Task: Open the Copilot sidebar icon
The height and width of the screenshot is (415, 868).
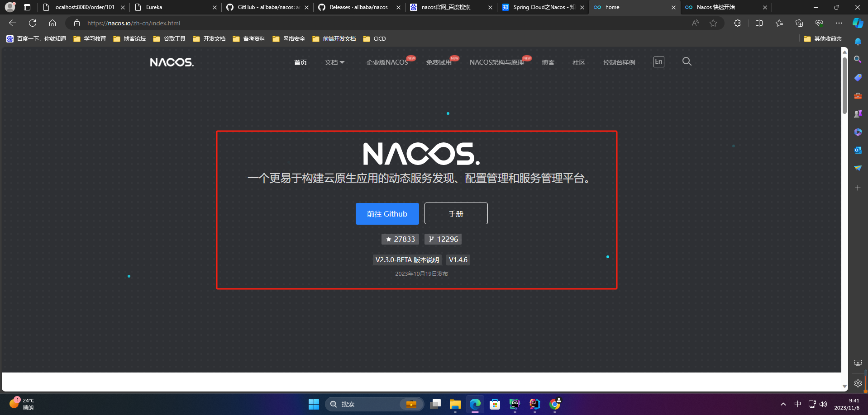Action: coord(858,23)
